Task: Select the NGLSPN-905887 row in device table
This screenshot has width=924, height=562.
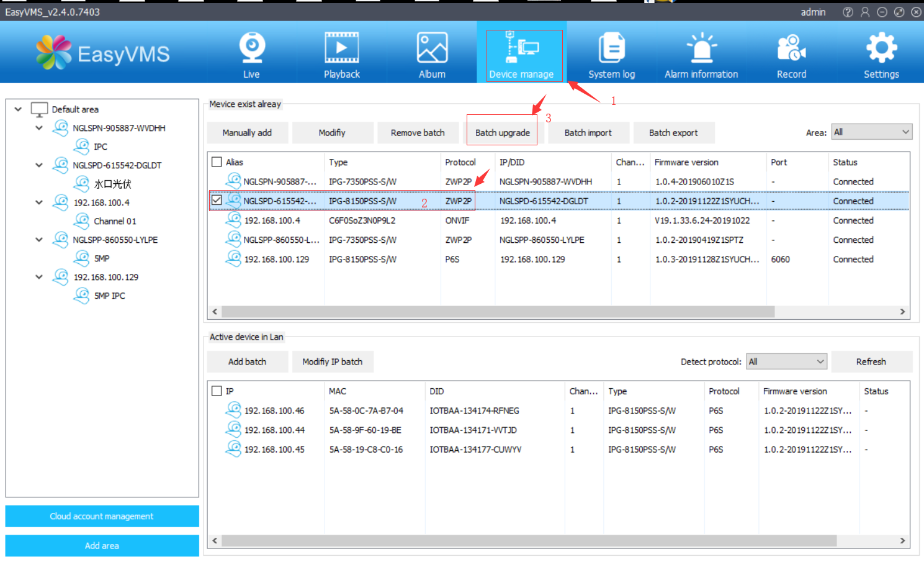Action: (558, 181)
